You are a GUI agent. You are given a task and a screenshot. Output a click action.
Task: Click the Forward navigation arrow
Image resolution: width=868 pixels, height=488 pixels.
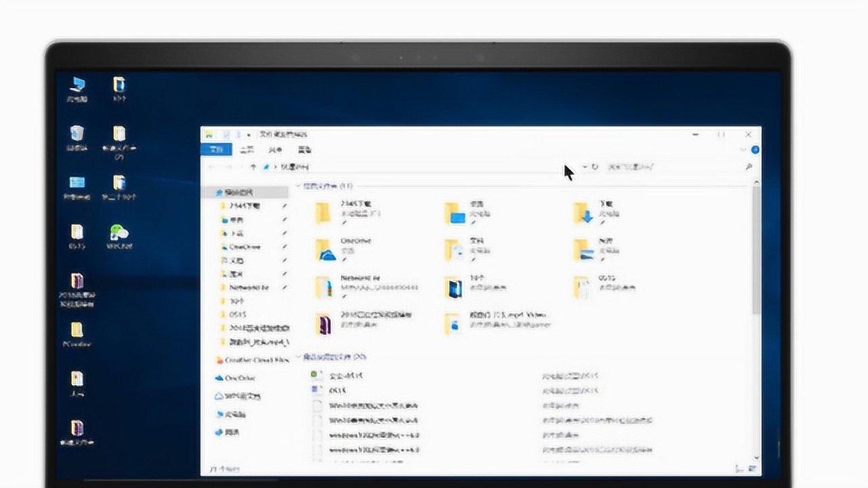point(229,167)
